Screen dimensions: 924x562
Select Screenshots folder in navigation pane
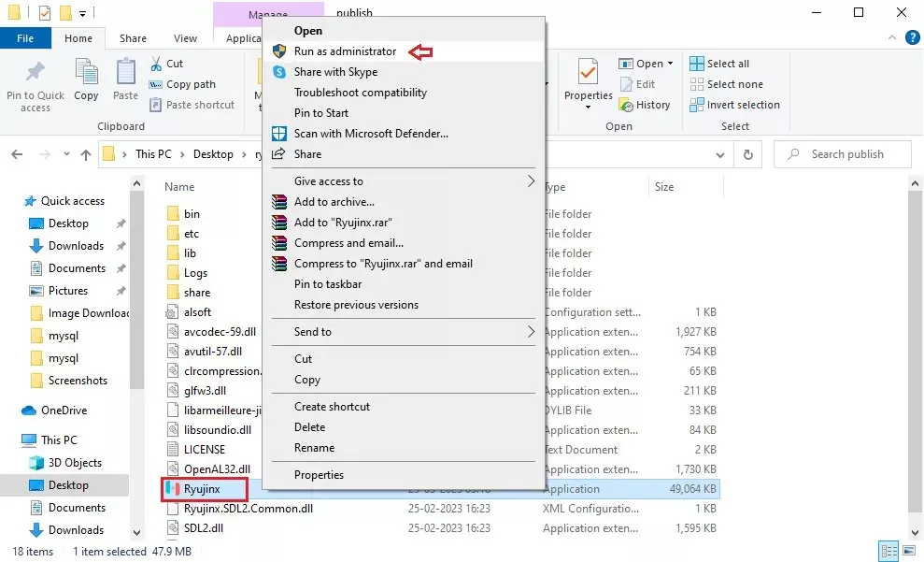pos(68,381)
